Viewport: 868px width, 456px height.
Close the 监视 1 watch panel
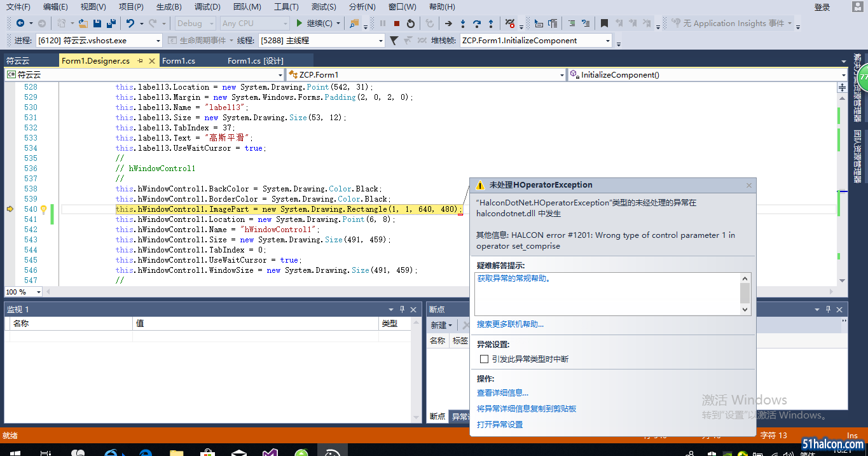[413, 309]
